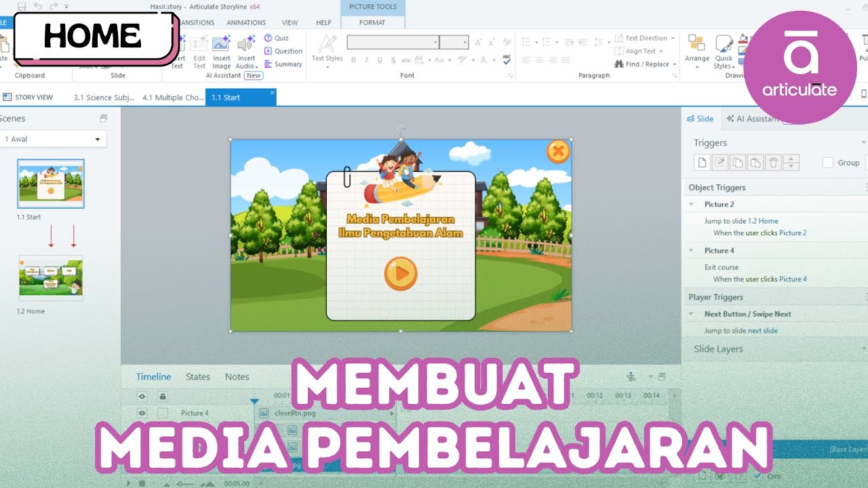
Task: Toggle the show/hide all eye in timeline header
Action: 142,396
